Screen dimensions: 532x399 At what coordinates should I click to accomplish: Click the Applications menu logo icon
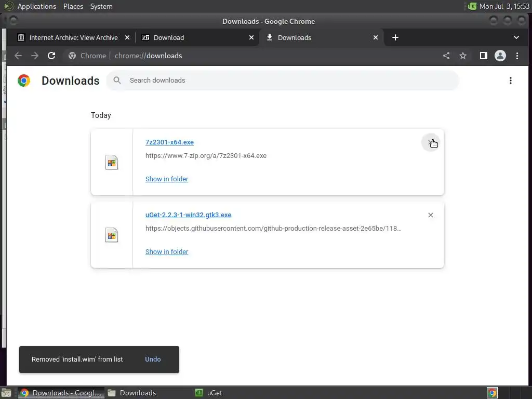[9, 6]
